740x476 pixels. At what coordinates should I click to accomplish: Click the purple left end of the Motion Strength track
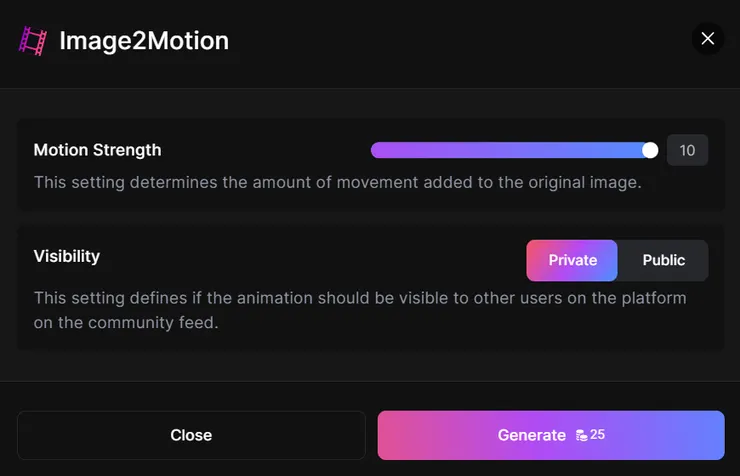coord(380,150)
